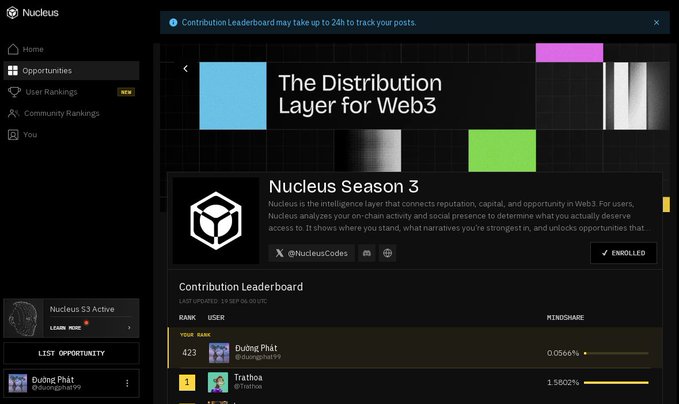Screen dimensions: 679x404
Task: Click the NEW badge on User Rankings
Action: (x=126, y=92)
